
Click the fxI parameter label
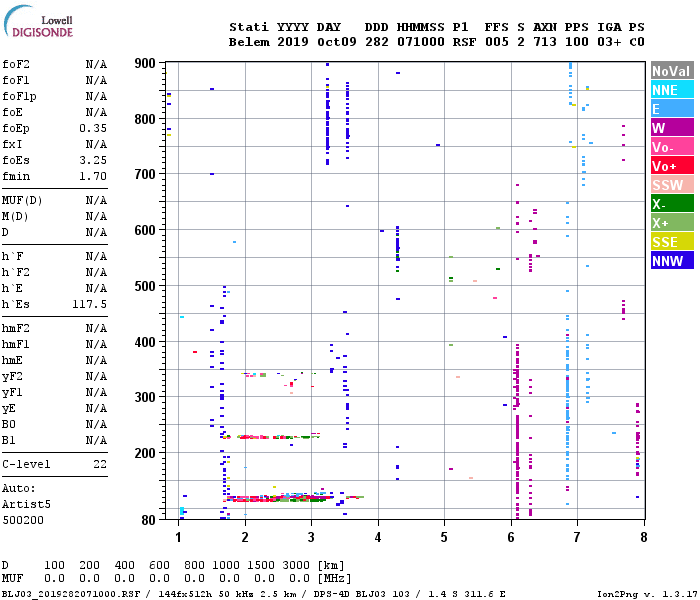pyautogui.click(x=12, y=144)
